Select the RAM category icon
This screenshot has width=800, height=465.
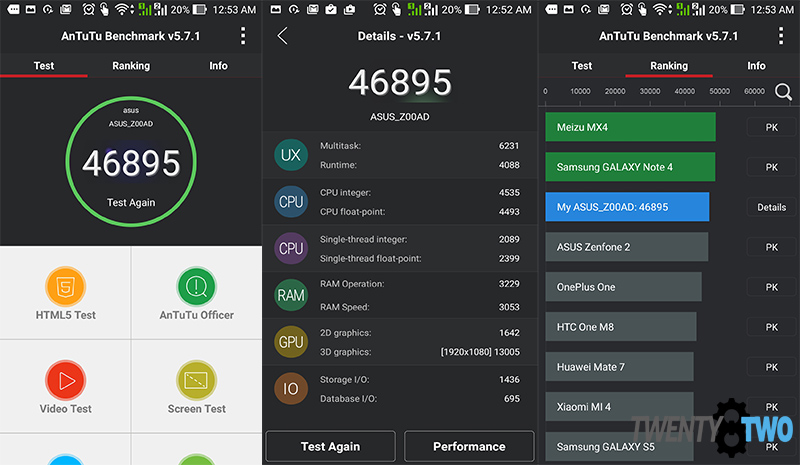[x=291, y=295]
